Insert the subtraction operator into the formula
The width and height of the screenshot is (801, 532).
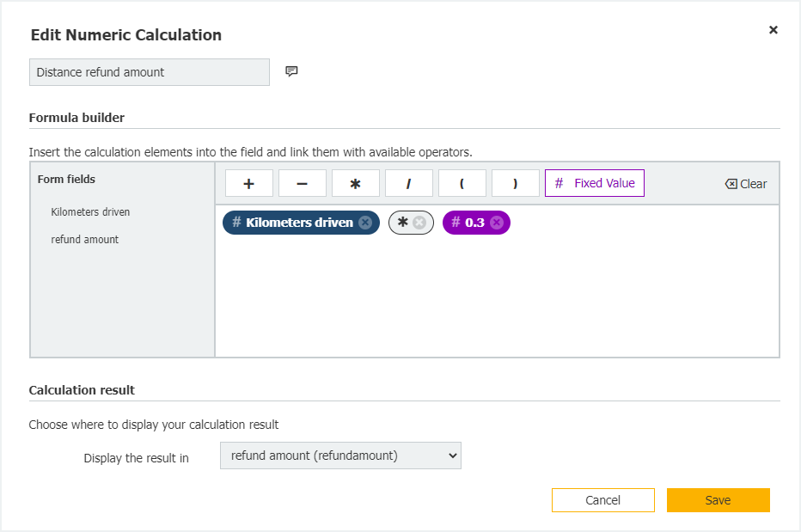(x=302, y=182)
